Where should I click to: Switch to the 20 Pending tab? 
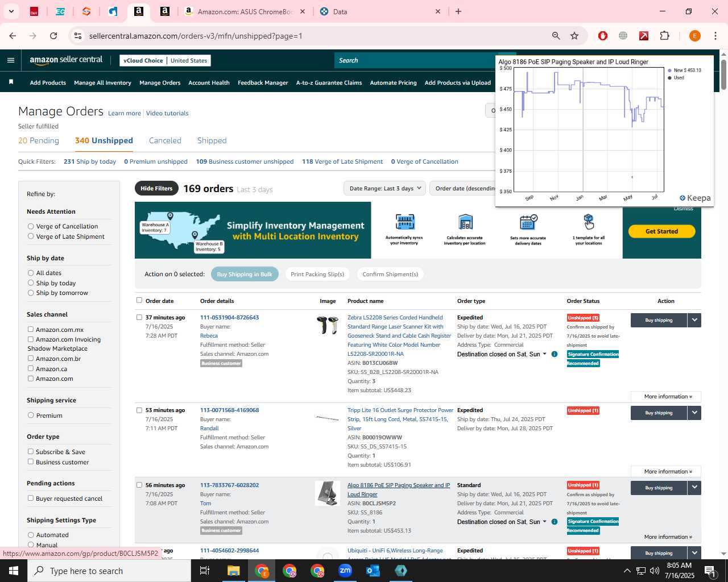39,140
